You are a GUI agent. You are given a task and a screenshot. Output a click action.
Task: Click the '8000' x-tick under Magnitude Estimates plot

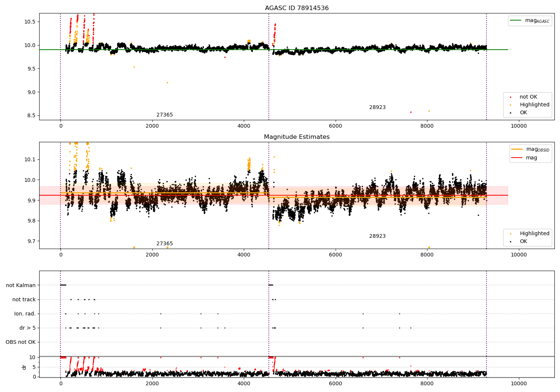click(427, 255)
